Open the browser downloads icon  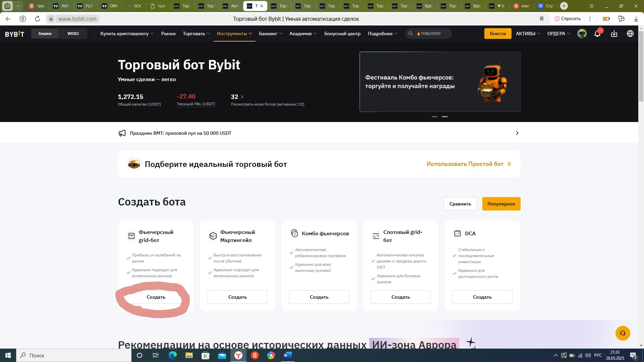tap(636, 19)
